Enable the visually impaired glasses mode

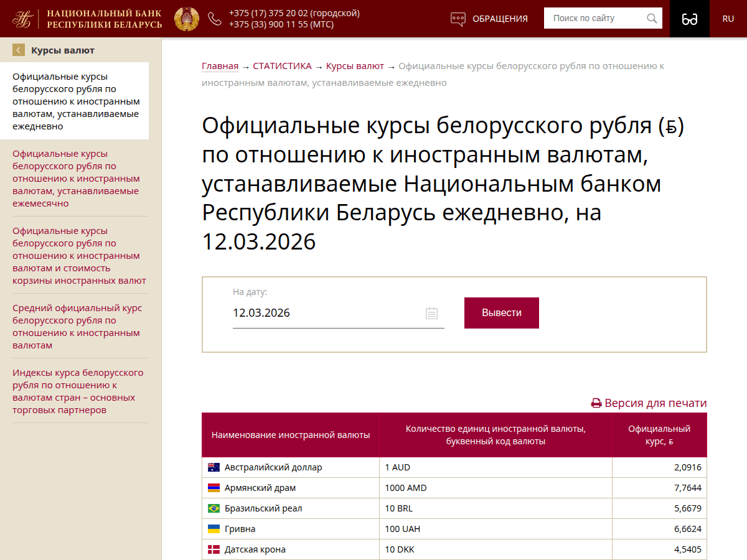[x=690, y=19]
